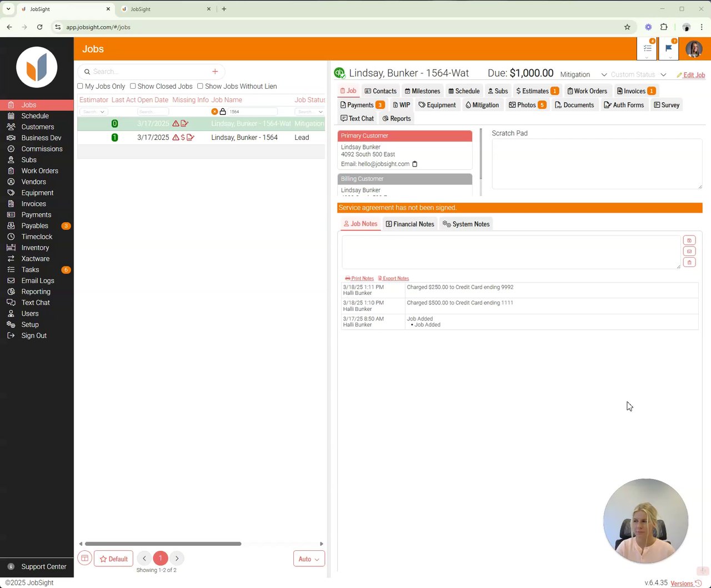Viewport: 711px width, 588px height.
Task: Reload the page in the browser
Action: point(39,27)
